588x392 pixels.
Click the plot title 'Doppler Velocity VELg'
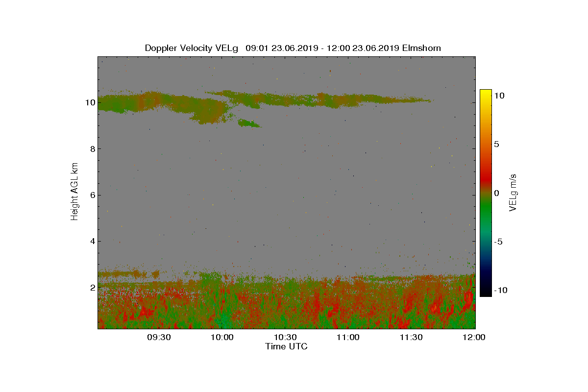point(191,48)
